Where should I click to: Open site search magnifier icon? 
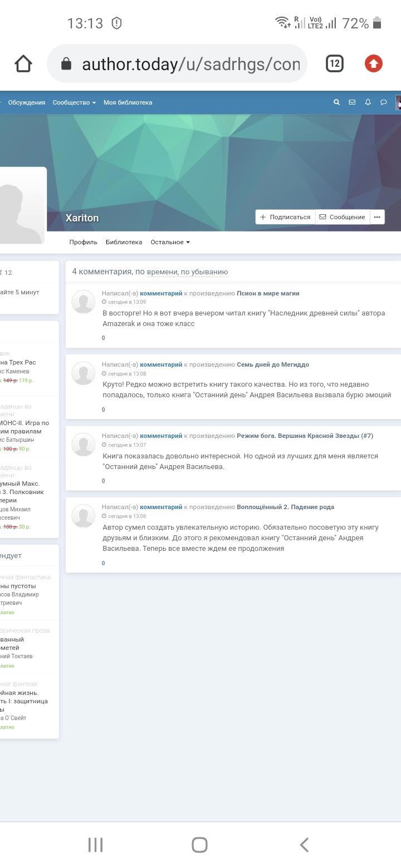click(x=336, y=102)
